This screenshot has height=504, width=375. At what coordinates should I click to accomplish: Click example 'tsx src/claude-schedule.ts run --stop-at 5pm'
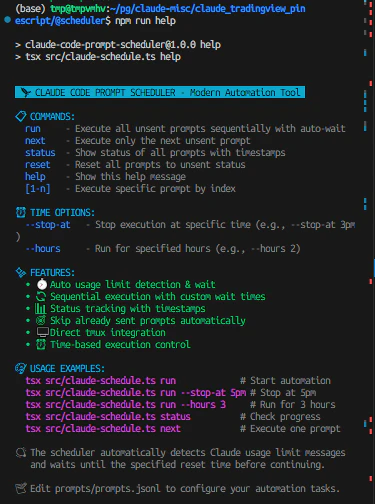(x=136, y=393)
